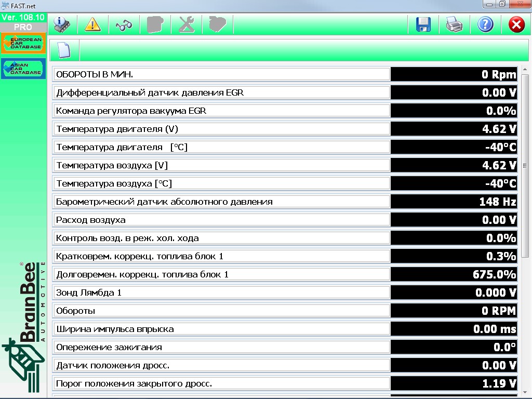Open the warning triangle fault codes icon
This screenshot has width=532, height=399.
[92, 24]
